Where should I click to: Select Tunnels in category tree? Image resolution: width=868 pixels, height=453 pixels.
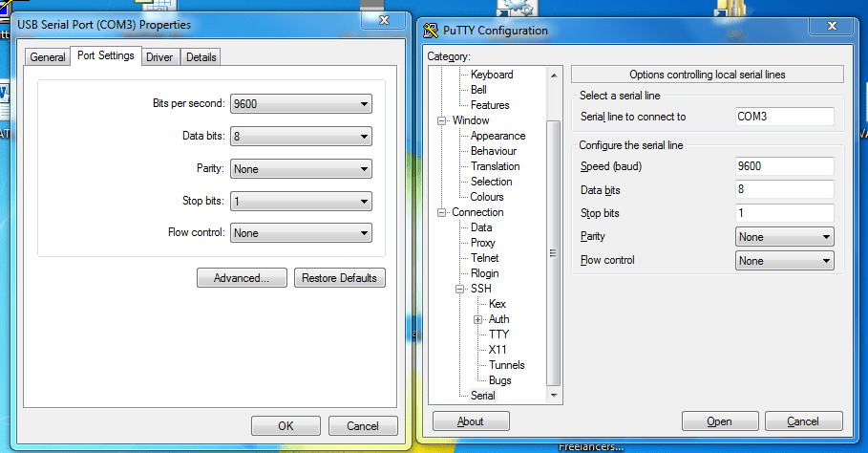tap(506, 365)
